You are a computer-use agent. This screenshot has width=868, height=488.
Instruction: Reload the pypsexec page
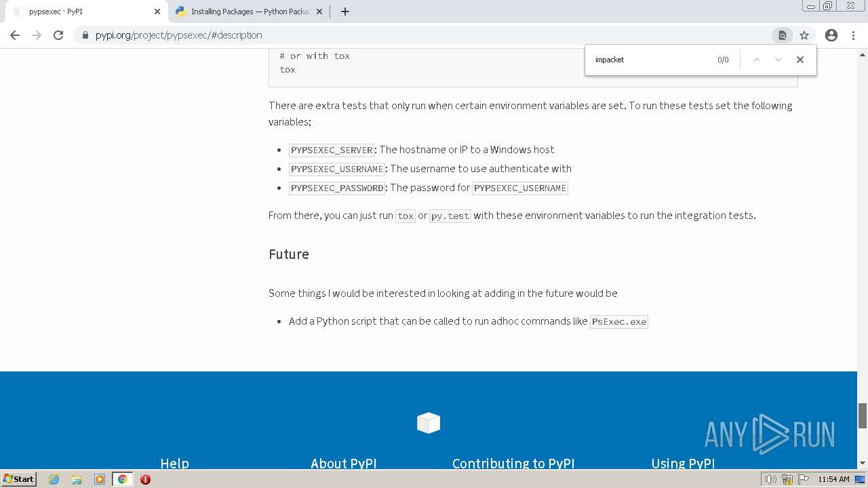pyautogui.click(x=58, y=35)
